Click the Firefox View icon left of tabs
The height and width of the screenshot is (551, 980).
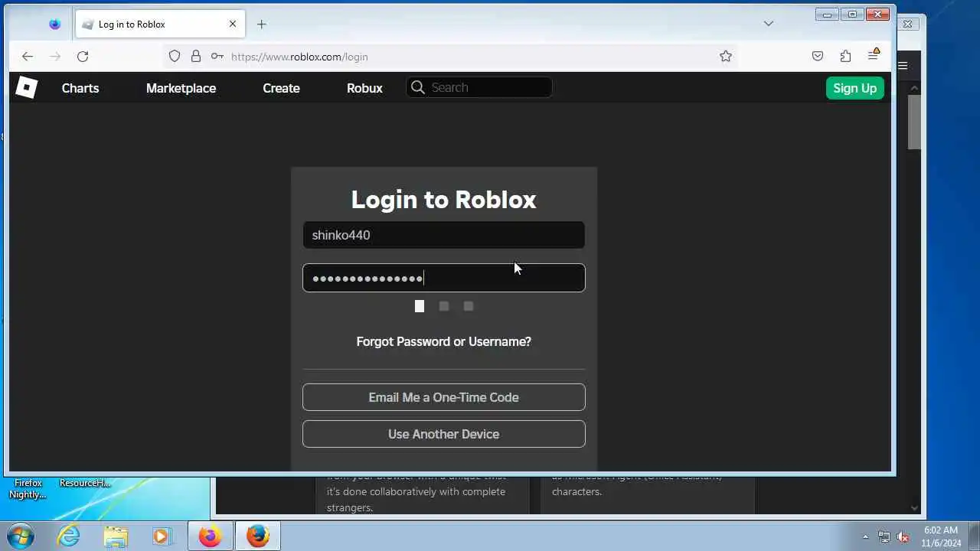[x=54, y=24]
